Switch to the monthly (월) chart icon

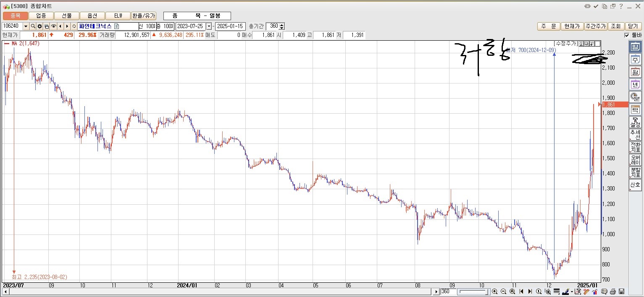pos(635,72)
